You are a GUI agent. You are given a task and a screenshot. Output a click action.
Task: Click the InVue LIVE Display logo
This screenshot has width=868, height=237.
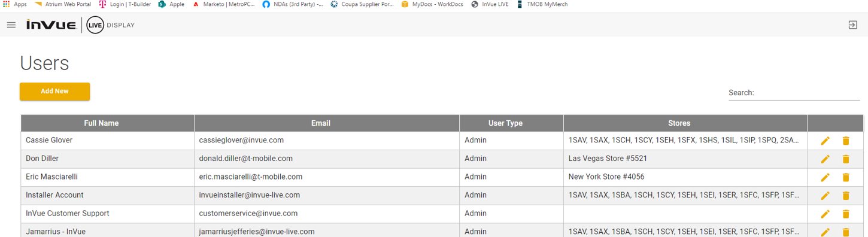click(80, 25)
